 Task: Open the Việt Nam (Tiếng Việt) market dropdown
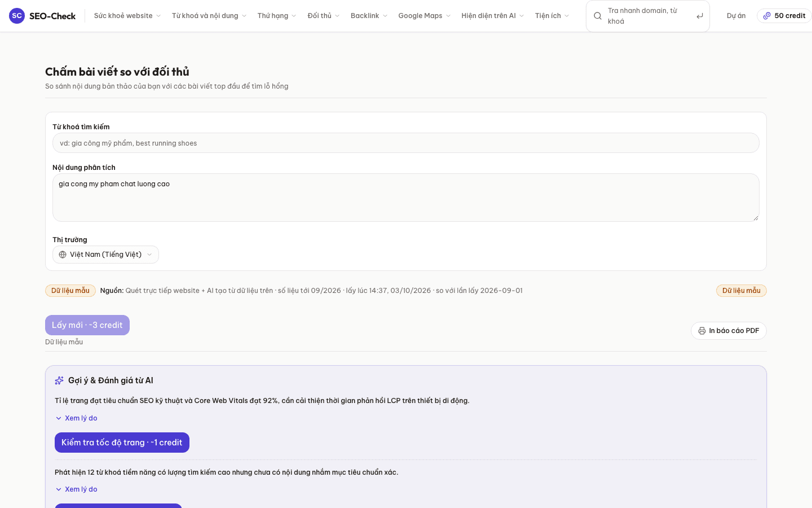[x=105, y=255]
